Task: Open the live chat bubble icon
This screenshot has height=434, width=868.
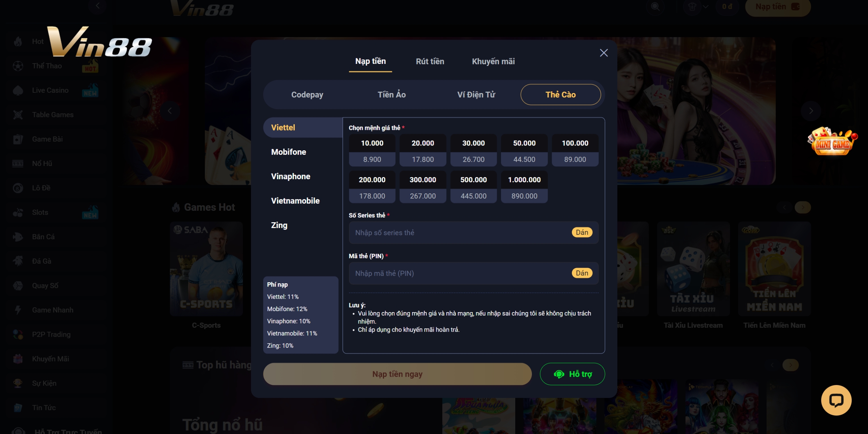Action: pyautogui.click(x=836, y=400)
